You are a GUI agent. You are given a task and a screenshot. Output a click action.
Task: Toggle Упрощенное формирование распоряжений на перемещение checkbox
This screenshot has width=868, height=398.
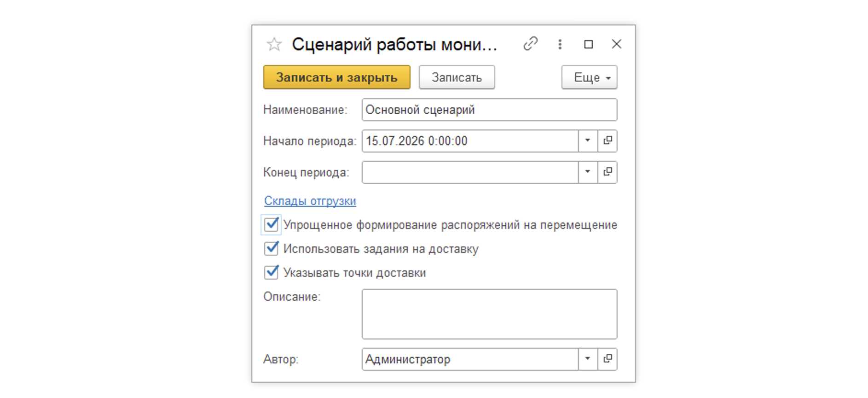pos(271,224)
